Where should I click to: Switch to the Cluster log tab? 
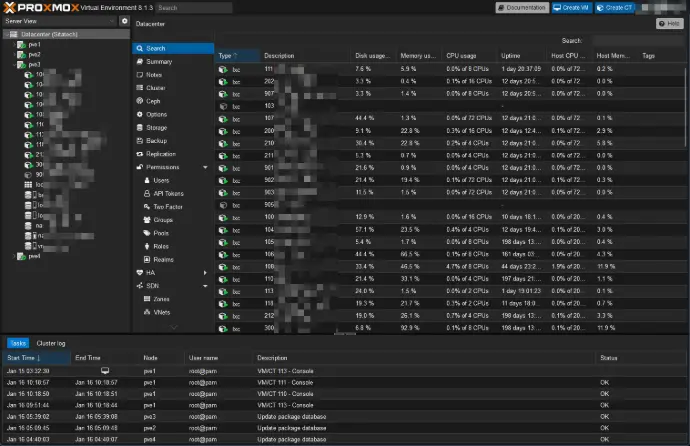(52, 343)
